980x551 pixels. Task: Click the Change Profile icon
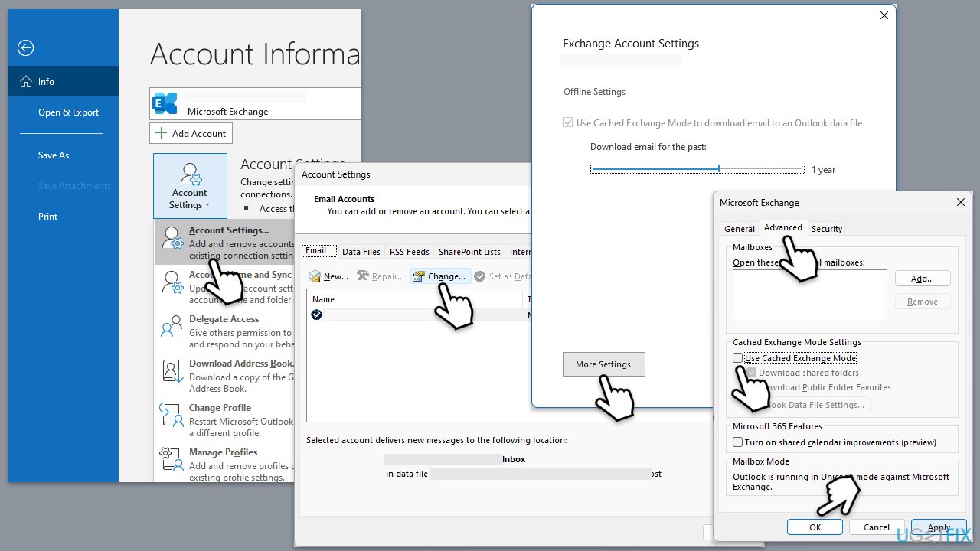tap(171, 416)
